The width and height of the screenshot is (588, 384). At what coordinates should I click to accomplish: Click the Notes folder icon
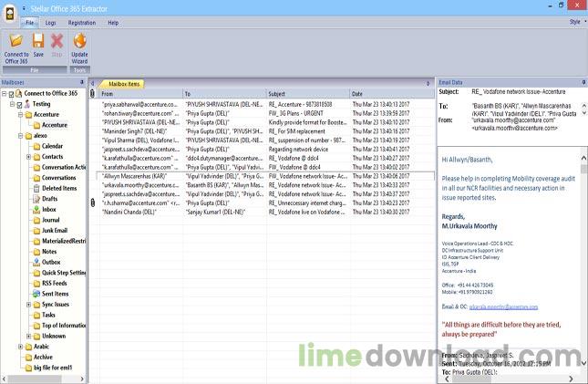[36, 252]
